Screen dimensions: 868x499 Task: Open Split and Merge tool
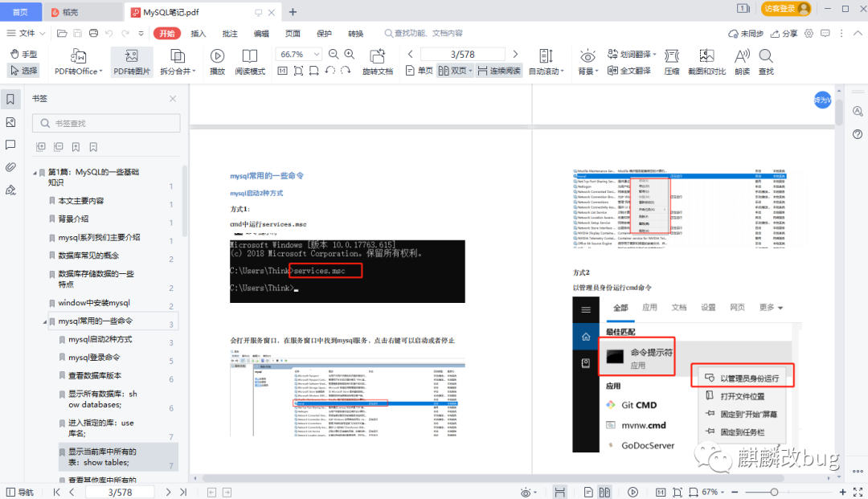pos(177,61)
